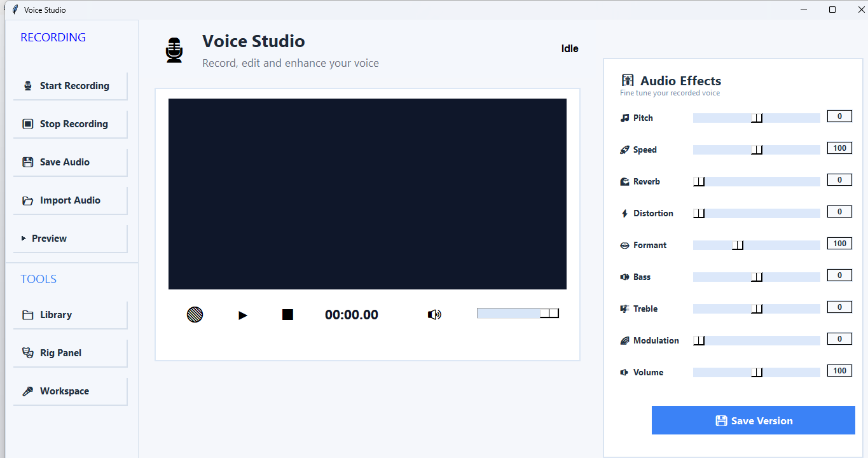Click the Distortion slider
This screenshot has height=458, width=868.
coord(757,213)
